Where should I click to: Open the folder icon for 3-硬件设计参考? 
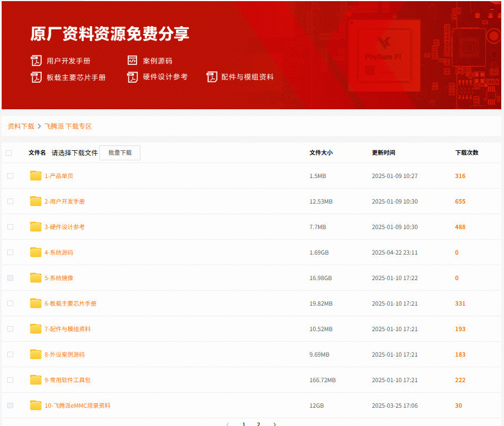(36, 227)
